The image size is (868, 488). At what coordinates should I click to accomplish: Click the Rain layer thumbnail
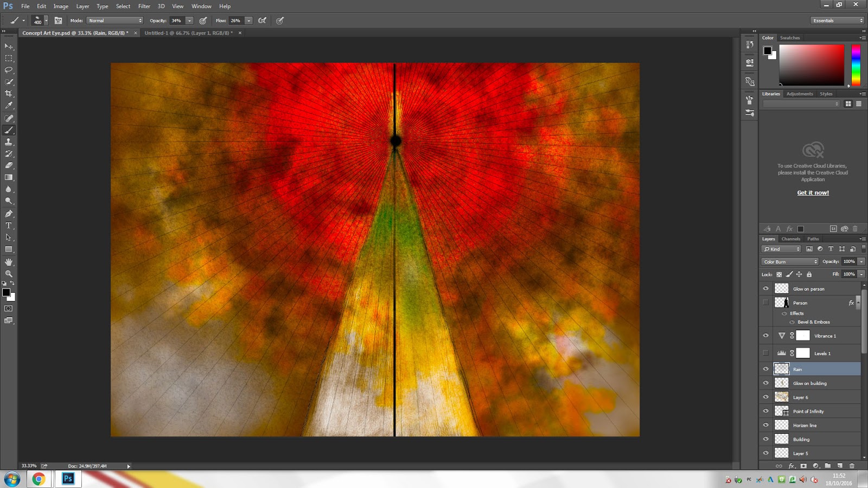coord(781,369)
